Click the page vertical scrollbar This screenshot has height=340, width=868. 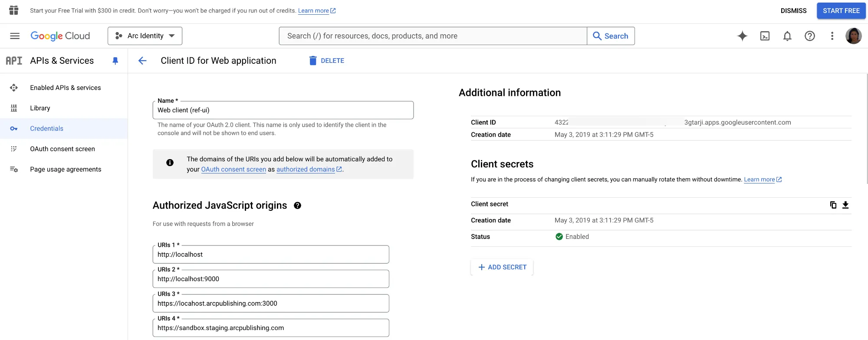coord(866,129)
